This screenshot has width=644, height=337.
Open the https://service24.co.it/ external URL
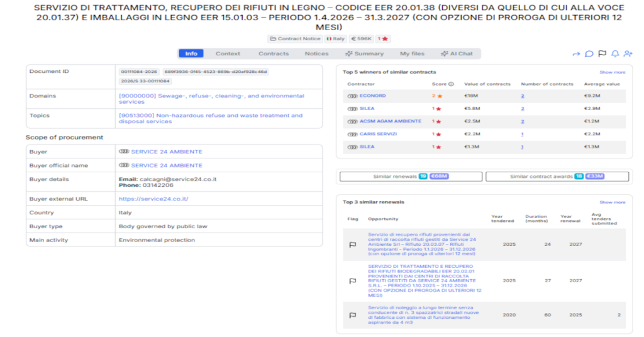pos(153,199)
